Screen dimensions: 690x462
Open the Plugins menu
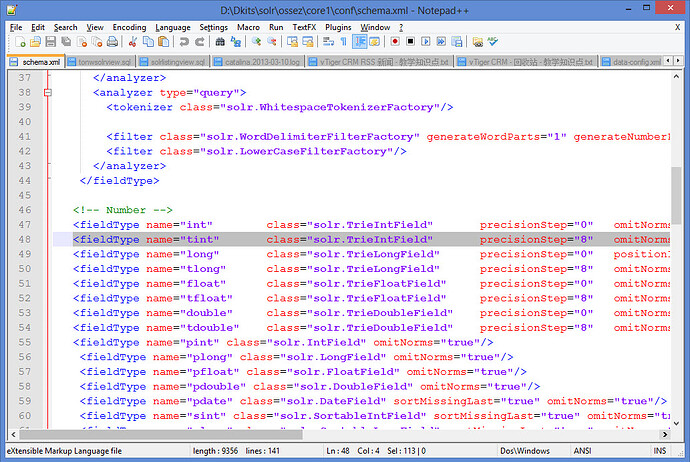pyautogui.click(x=338, y=27)
